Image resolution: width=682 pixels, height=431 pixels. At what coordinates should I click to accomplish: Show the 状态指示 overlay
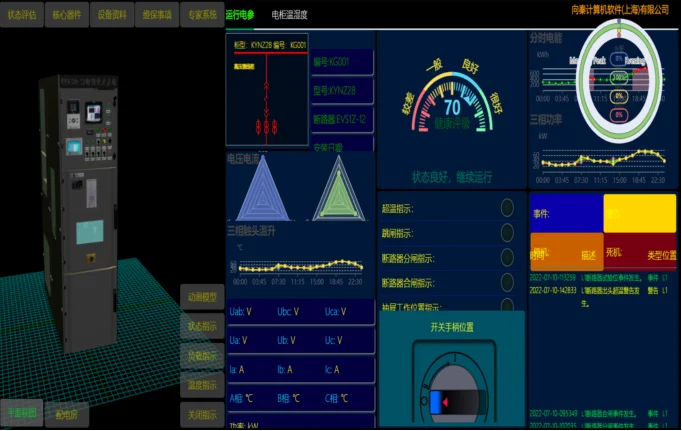pos(202,326)
